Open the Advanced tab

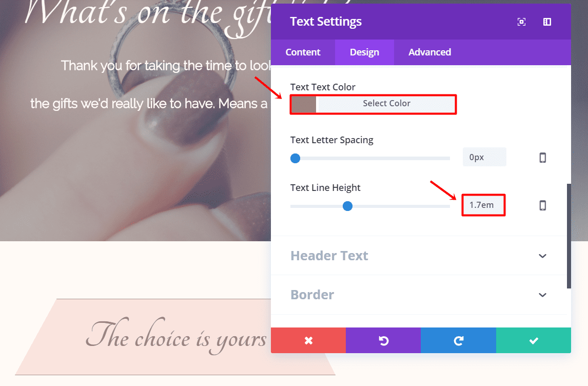click(429, 52)
